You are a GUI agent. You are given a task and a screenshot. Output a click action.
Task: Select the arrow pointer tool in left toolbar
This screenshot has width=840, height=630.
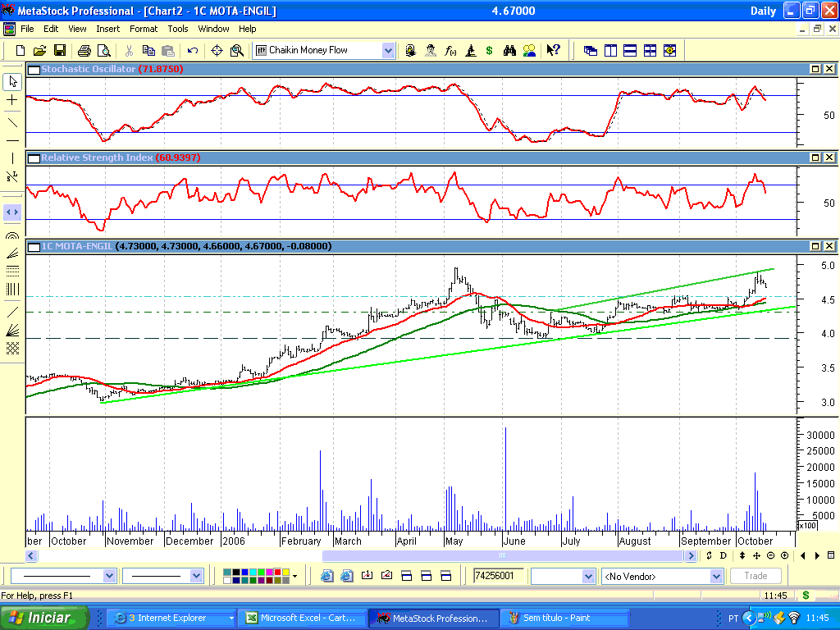[x=12, y=81]
